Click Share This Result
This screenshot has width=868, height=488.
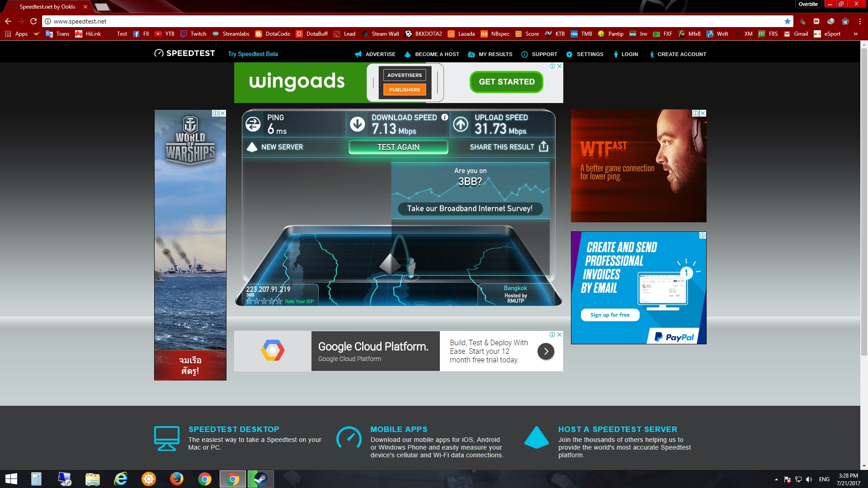(x=502, y=147)
